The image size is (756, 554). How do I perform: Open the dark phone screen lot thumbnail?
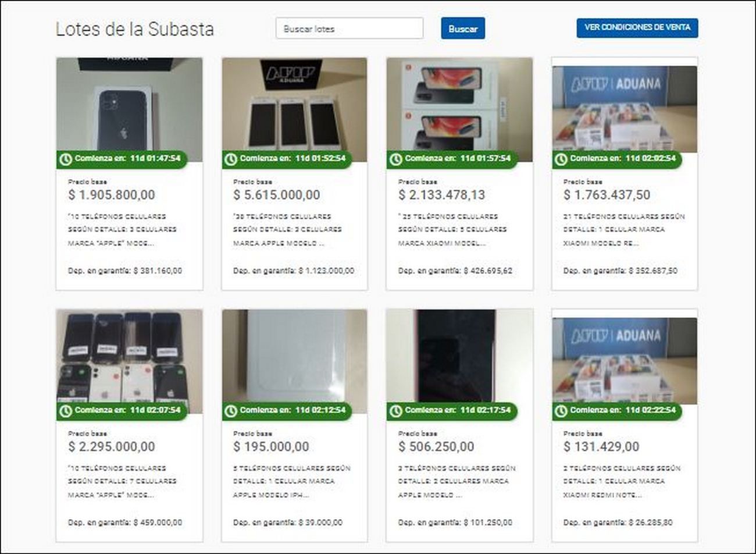tap(459, 361)
